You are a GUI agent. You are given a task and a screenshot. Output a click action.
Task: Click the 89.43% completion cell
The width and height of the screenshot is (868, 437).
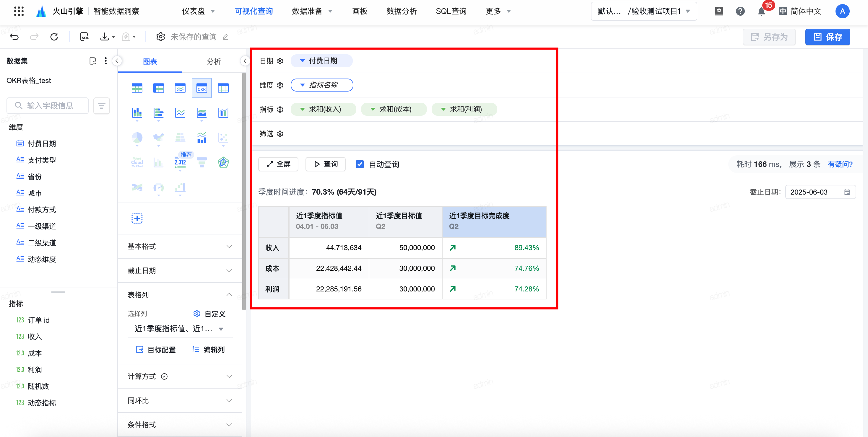click(494, 248)
